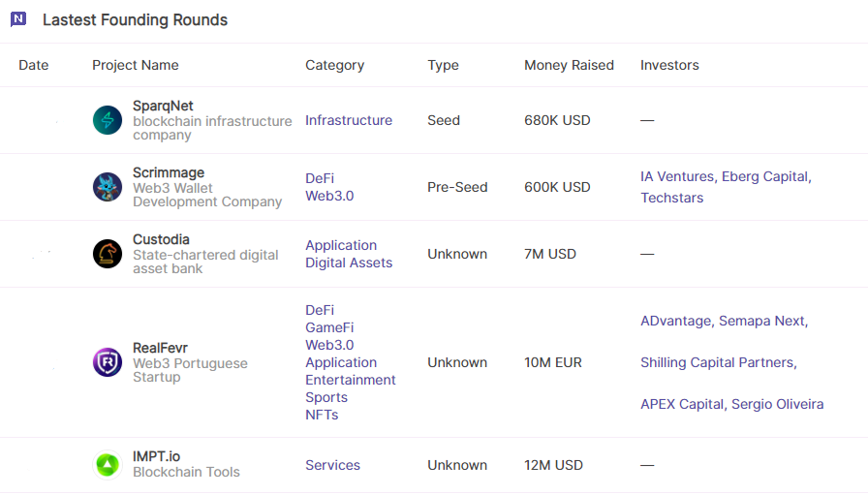Click the Entertainment category link
This screenshot has width=868, height=495.
point(351,380)
